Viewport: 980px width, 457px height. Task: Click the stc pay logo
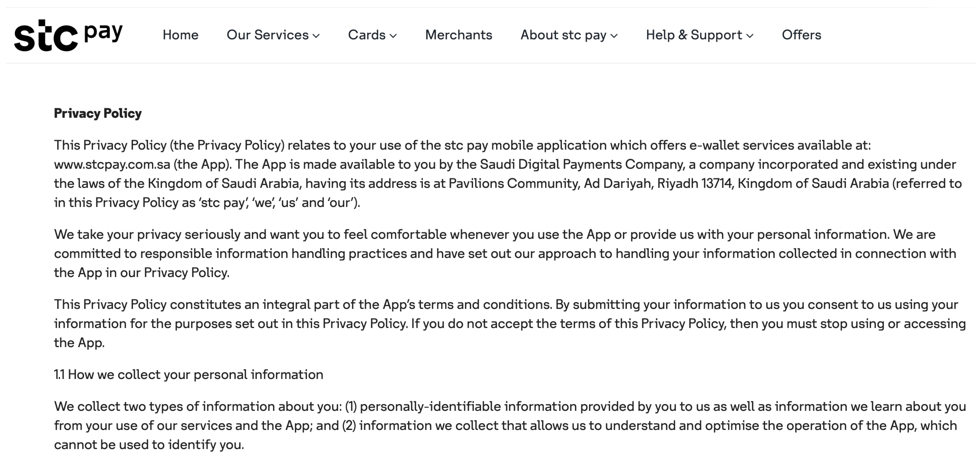coord(68,35)
